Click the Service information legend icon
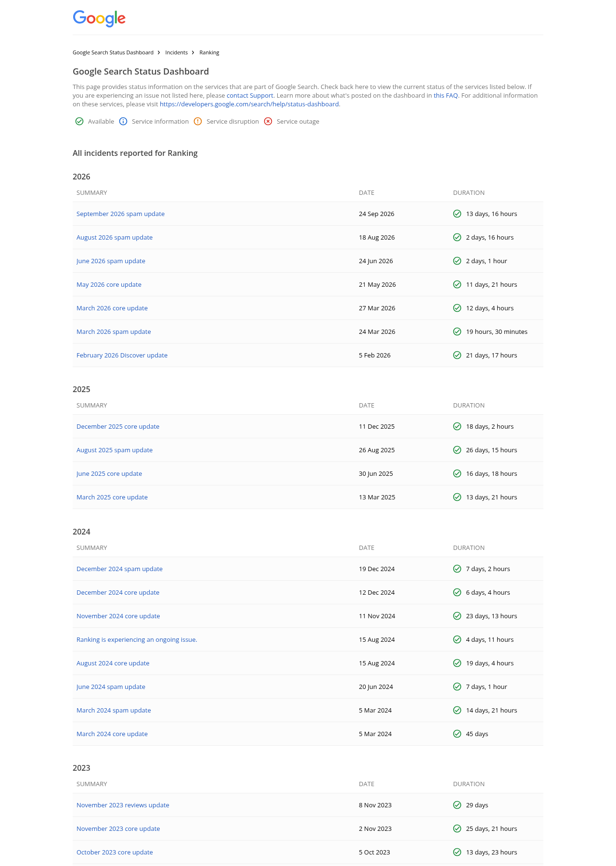Viewport: 616px width, 866px height. 123,121
